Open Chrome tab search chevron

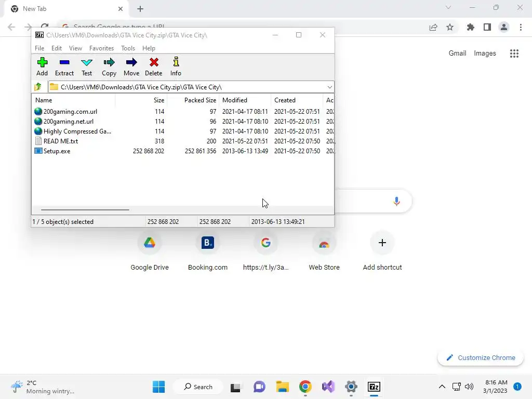click(448, 7)
